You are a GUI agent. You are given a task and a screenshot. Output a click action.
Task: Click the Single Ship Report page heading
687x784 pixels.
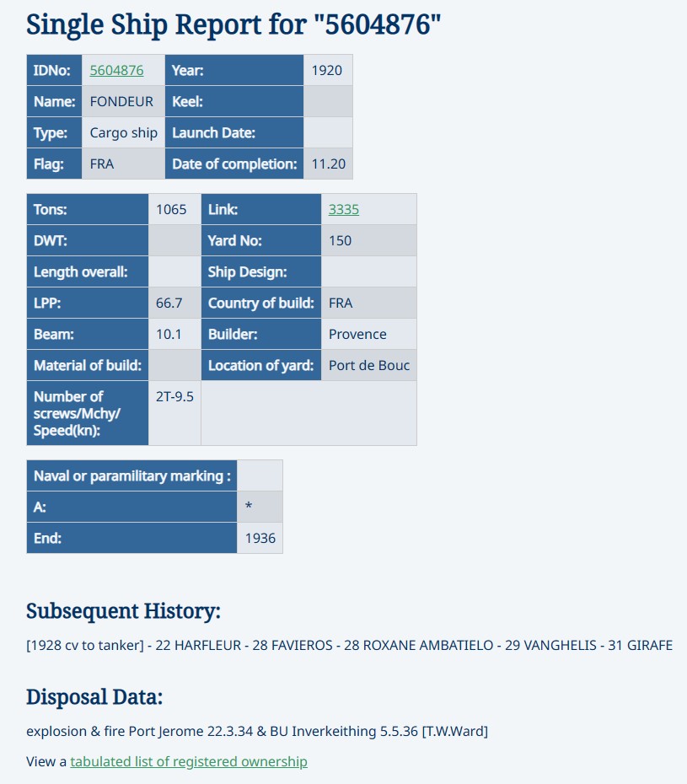pos(233,24)
